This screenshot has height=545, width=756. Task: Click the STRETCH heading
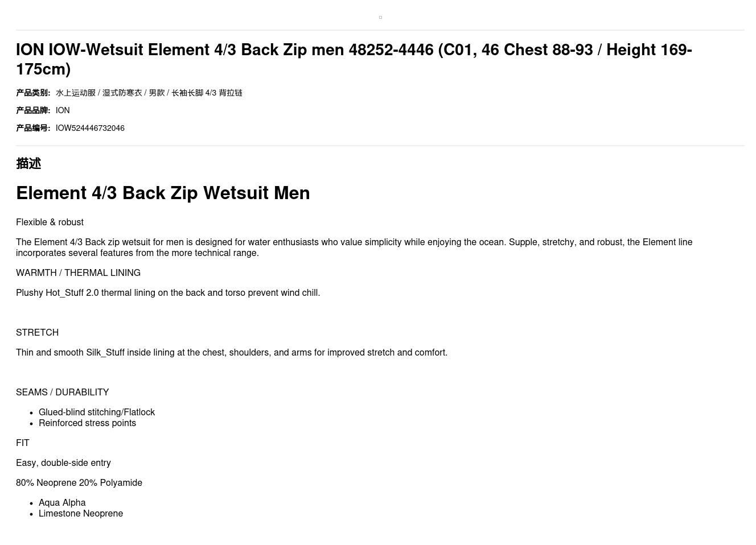[x=37, y=333]
